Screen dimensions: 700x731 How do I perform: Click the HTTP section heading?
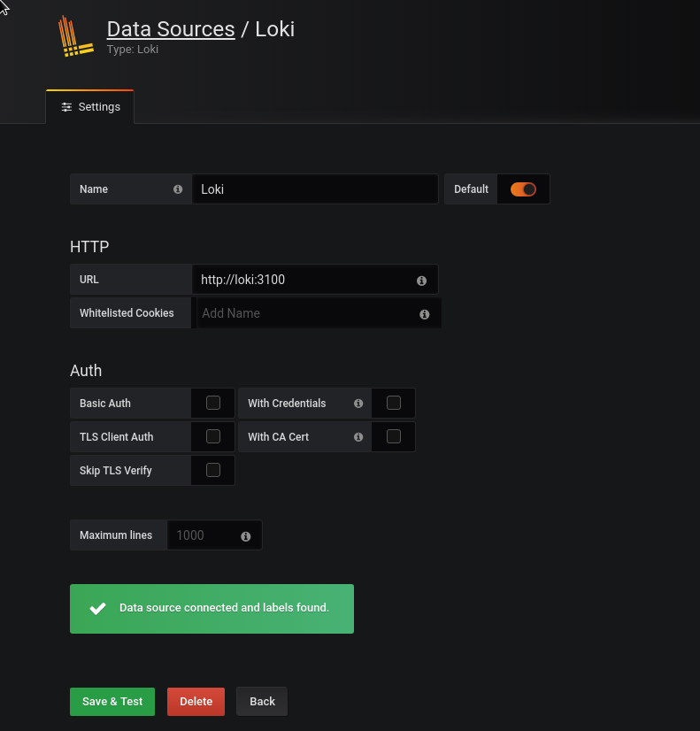pos(89,247)
